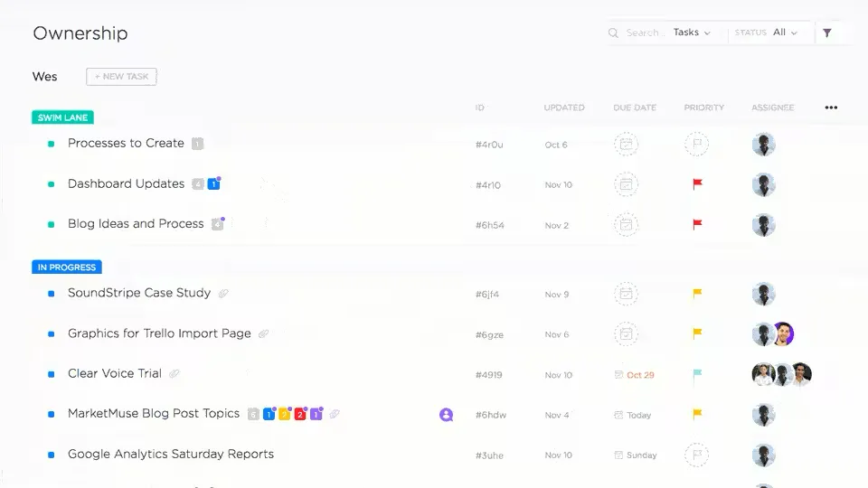
Task: Click the purple user icon on MarketMuse row
Action: (x=446, y=415)
